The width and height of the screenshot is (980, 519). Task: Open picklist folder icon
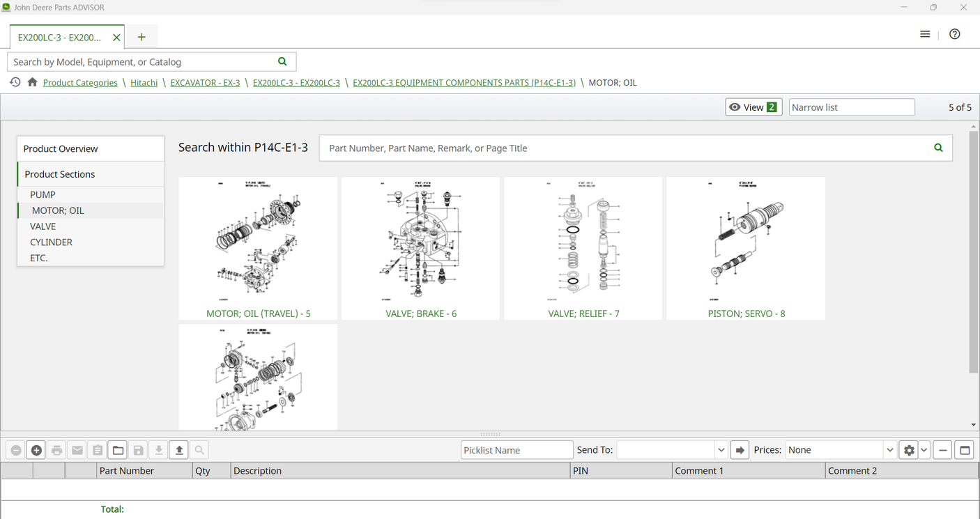(x=118, y=450)
